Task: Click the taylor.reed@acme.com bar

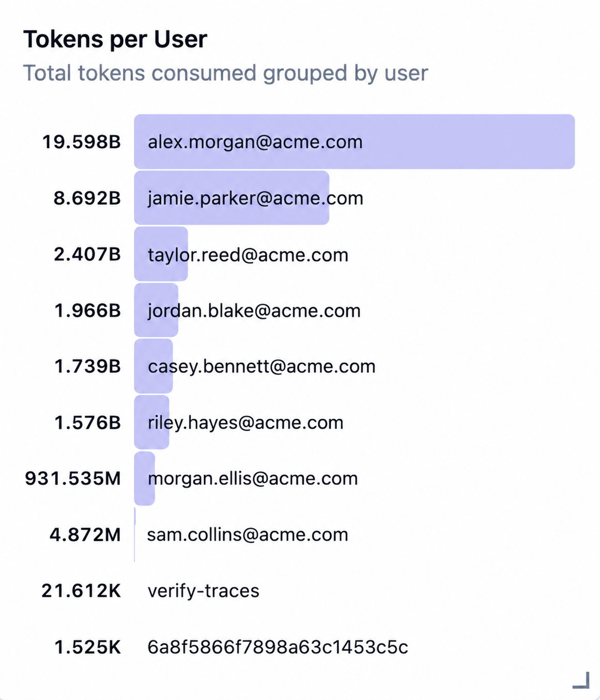Action: (161, 254)
